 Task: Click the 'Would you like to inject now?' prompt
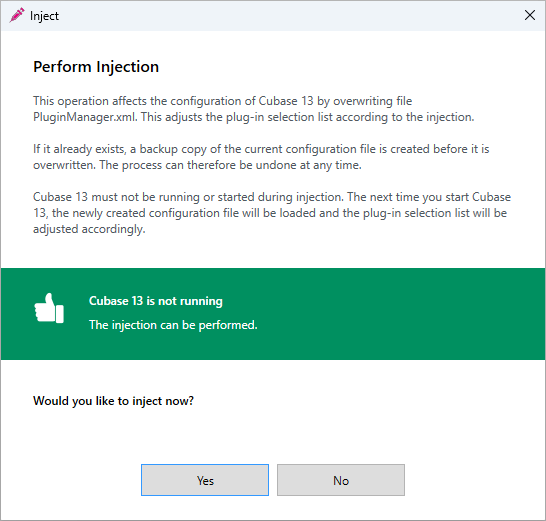coord(113,401)
